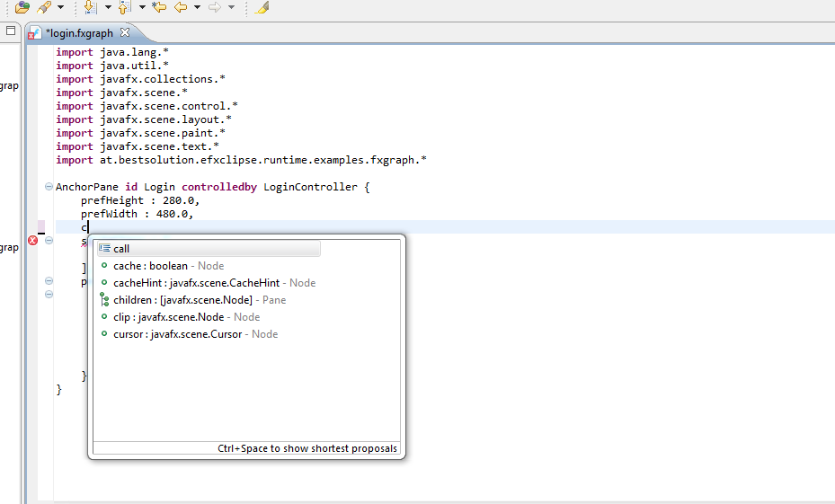Click the final closing brace of AnchorPane

58,390
